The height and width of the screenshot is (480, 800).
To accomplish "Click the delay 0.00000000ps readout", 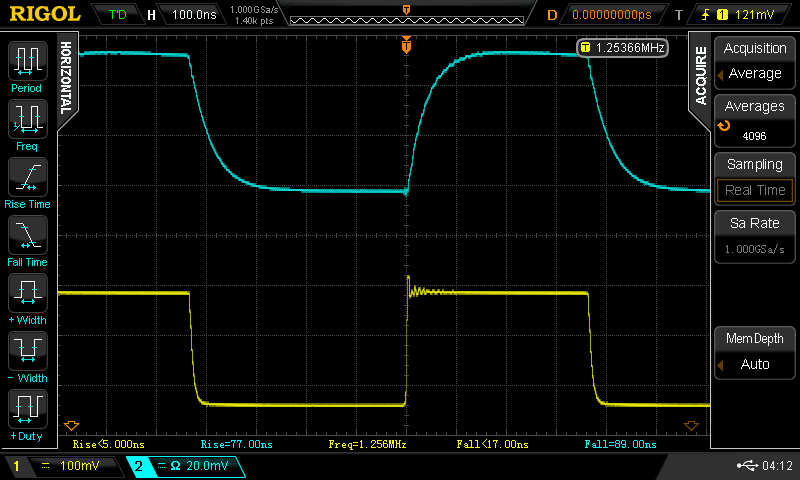I will click(612, 15).
